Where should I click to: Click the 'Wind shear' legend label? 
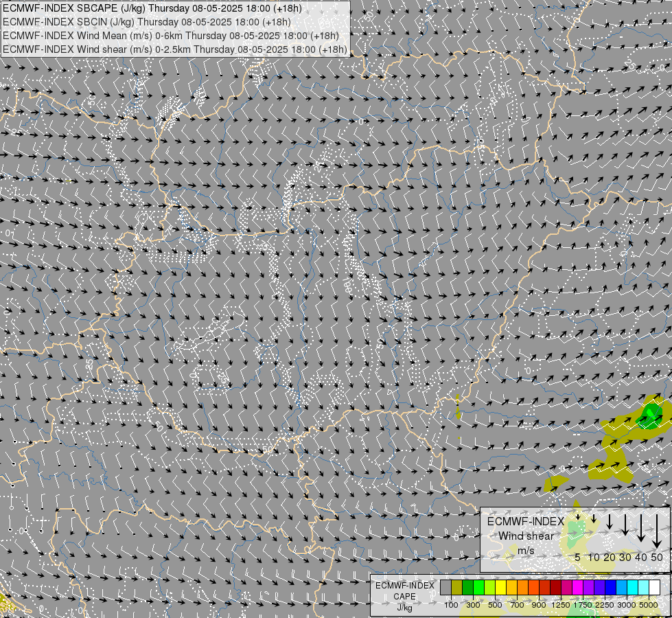526,536
